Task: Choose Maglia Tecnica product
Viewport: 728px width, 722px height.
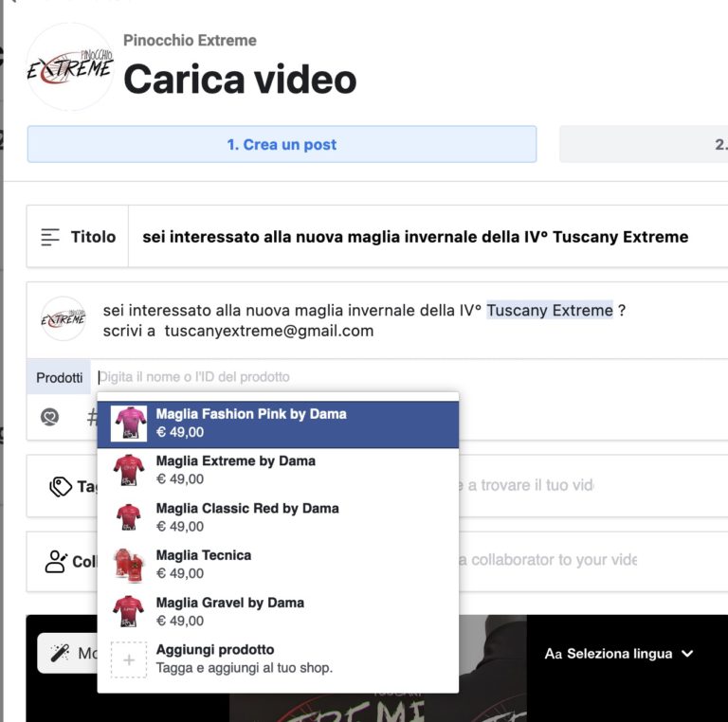Action: pyautogui.click(x=278, y=564)
